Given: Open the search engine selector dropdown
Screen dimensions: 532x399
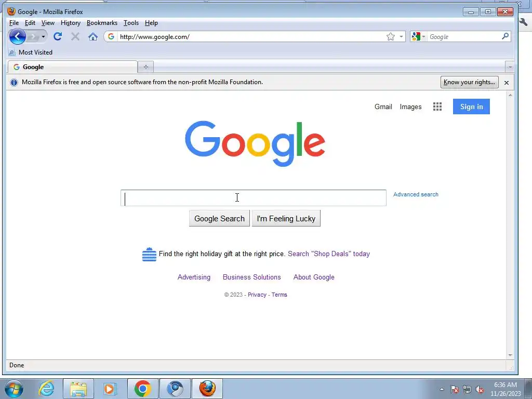Looking at the screenshot, I should click(x=418, y=36).
